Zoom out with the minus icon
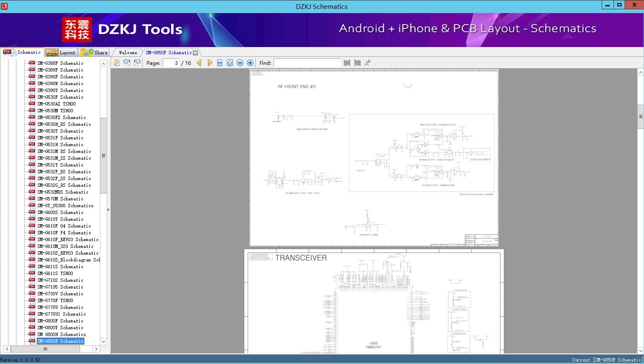This screenshot has width=644, height=364. [240, 63]
